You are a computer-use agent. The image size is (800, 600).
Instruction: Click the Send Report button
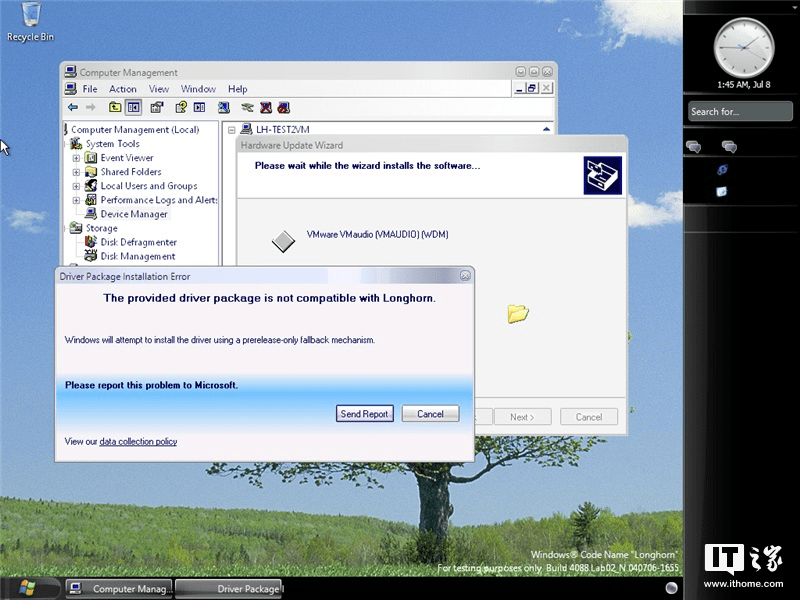[364, 413]
